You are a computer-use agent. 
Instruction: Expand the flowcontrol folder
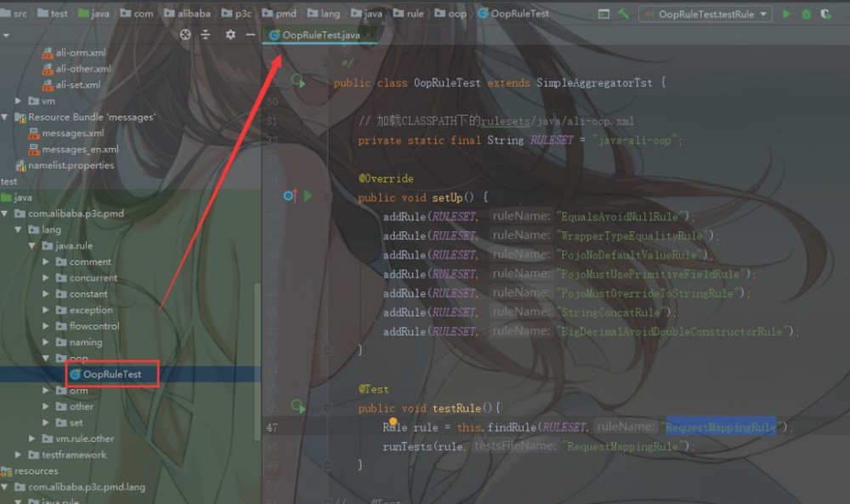[46, 326]
